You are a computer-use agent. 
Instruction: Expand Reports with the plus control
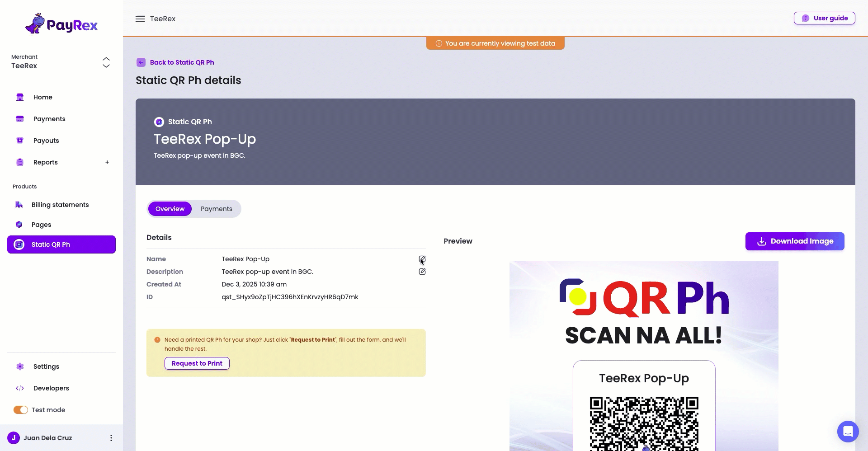click(107, 162)
